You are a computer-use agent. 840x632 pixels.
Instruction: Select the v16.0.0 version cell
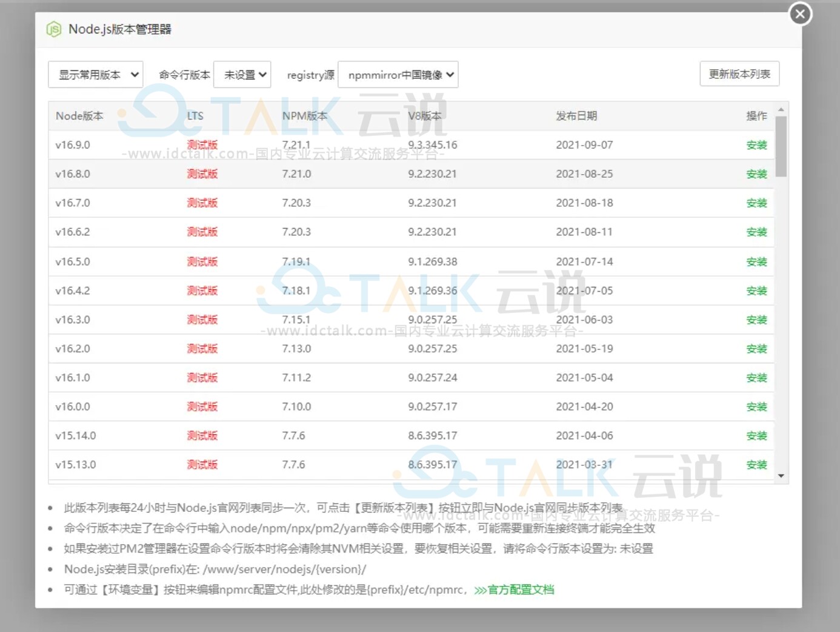click(73, 407)
